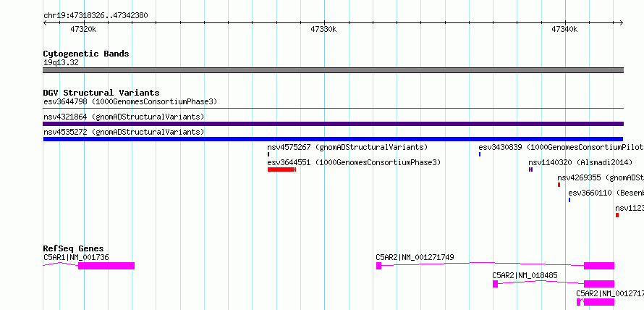Click the Cytogenetic Bands track title

point(86,54)
